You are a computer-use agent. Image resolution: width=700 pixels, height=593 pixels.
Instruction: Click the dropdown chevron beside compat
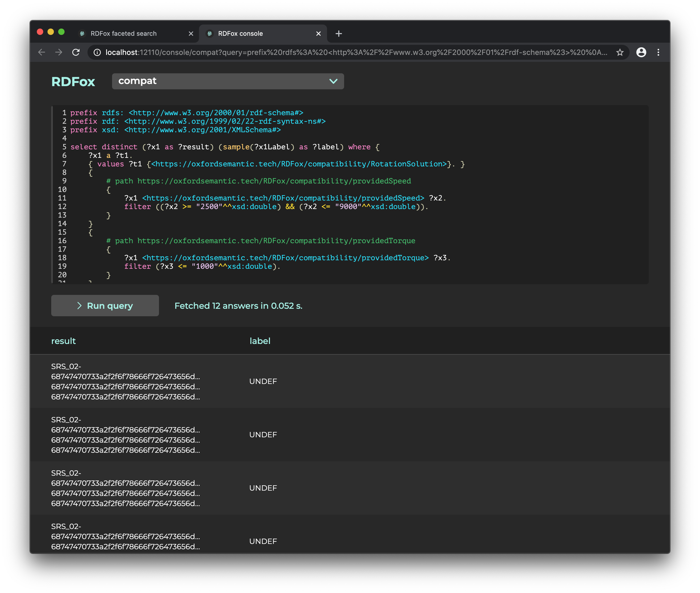click(x=333, y=81)
